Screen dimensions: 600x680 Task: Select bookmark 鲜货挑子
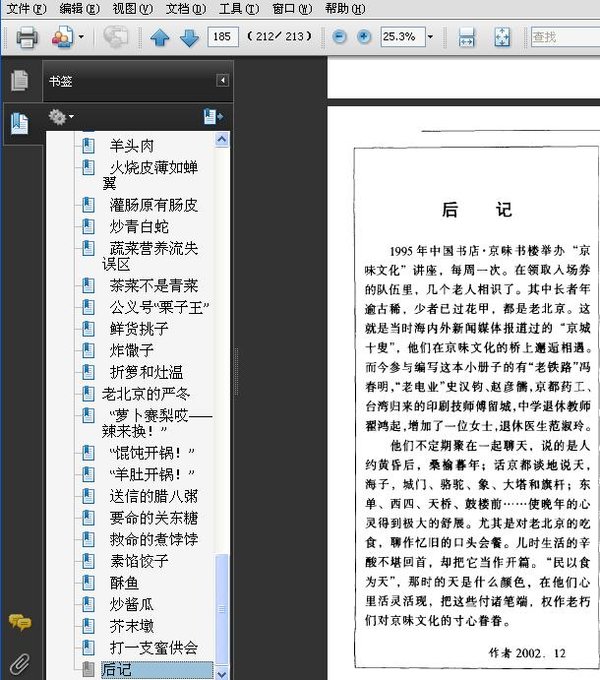click(139, 329)
